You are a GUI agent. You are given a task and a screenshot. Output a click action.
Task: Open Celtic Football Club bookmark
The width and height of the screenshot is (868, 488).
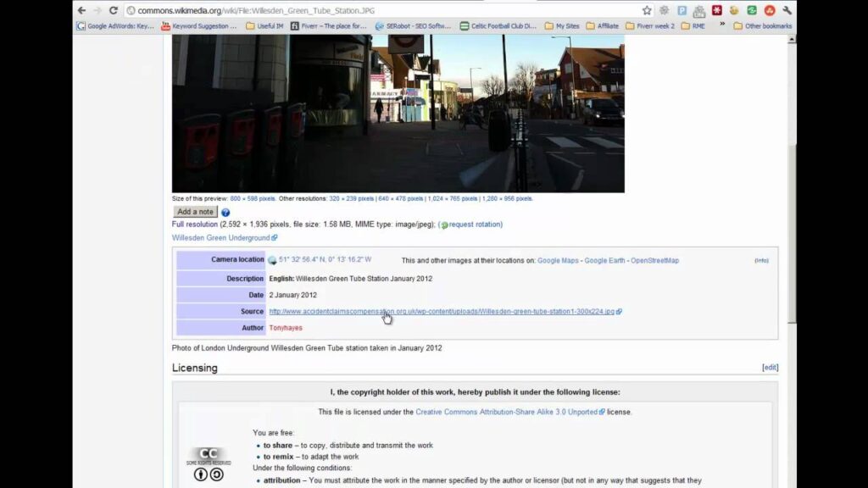498,26
